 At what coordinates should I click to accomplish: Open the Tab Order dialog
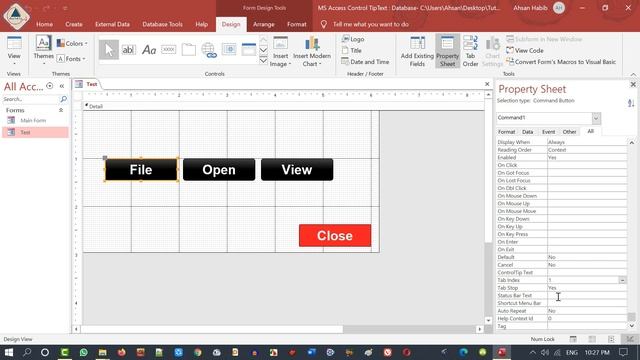[470, 52]
